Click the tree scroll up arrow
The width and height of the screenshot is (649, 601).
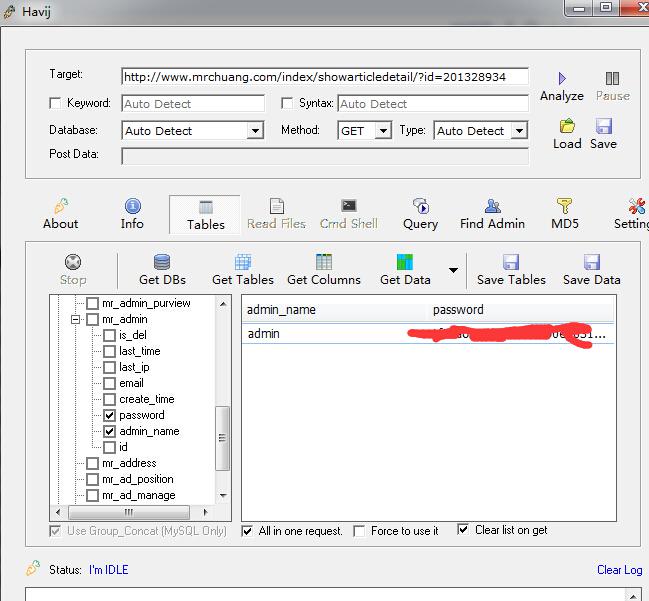tap(223, 304)
